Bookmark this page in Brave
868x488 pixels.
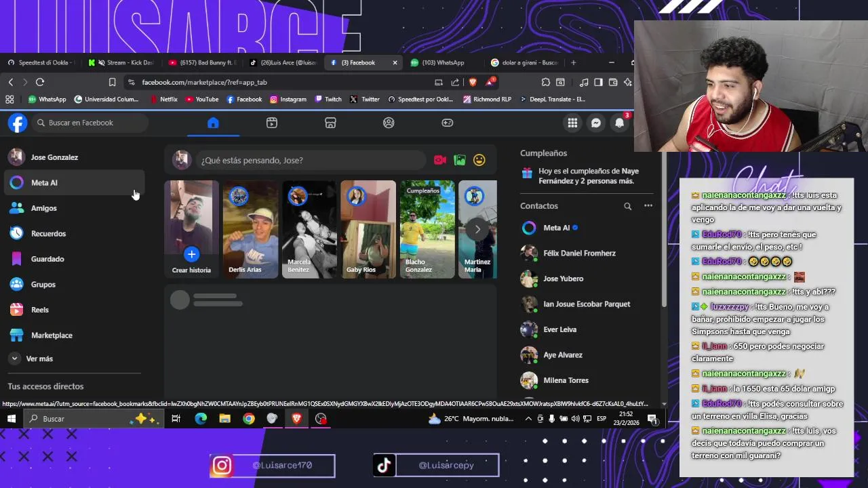tap(113, 82)
